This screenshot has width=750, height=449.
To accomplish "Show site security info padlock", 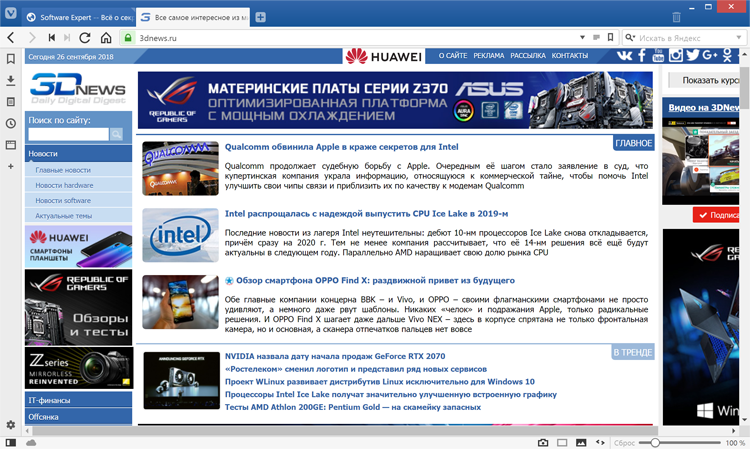I will pyautogui.click(x=128, y=37).
